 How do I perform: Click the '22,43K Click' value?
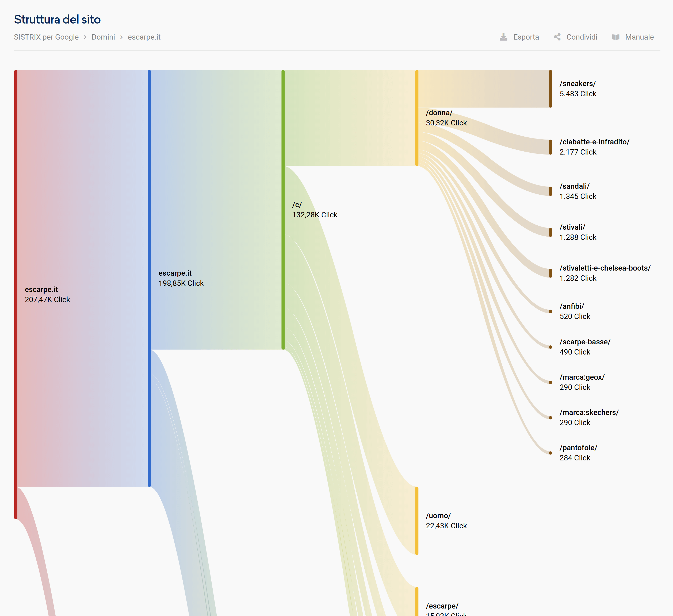pyautogui.click(x=446, y=526)
